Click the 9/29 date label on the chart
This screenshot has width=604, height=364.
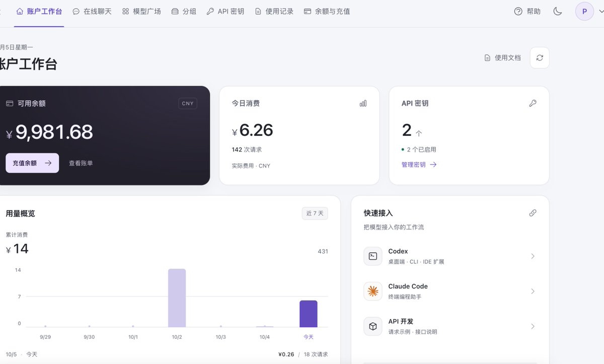45,337
